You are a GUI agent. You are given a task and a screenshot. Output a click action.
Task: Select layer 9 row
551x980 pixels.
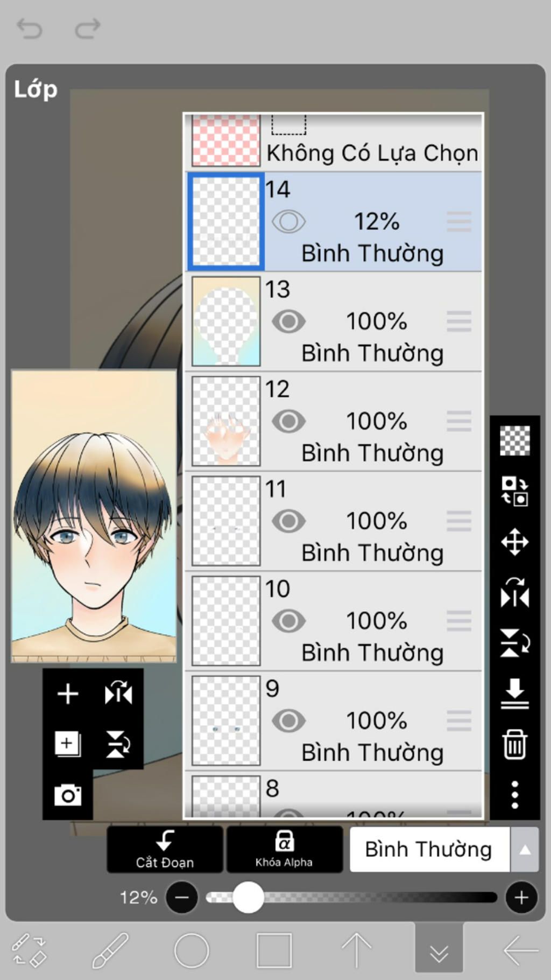pos(334,721)
